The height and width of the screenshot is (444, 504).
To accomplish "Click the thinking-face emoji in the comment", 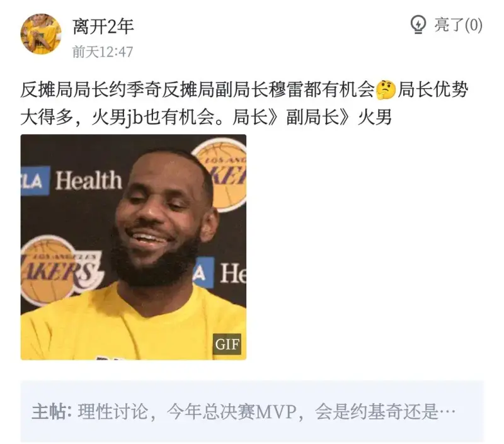I will 386,90.
